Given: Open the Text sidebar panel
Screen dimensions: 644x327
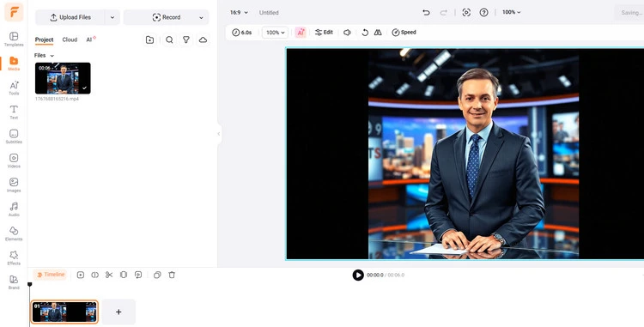Looking at the screenshot, I should point(14,112).
